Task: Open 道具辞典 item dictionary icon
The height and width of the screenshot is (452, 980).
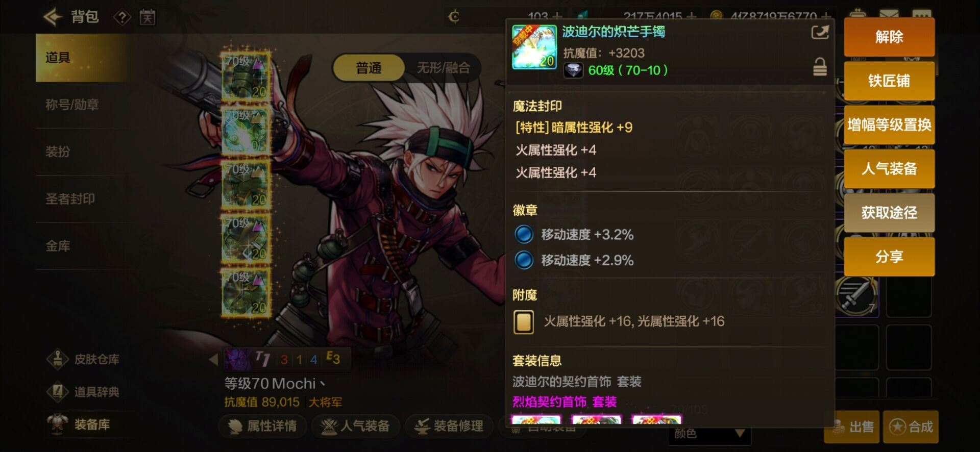Action: 58,392
